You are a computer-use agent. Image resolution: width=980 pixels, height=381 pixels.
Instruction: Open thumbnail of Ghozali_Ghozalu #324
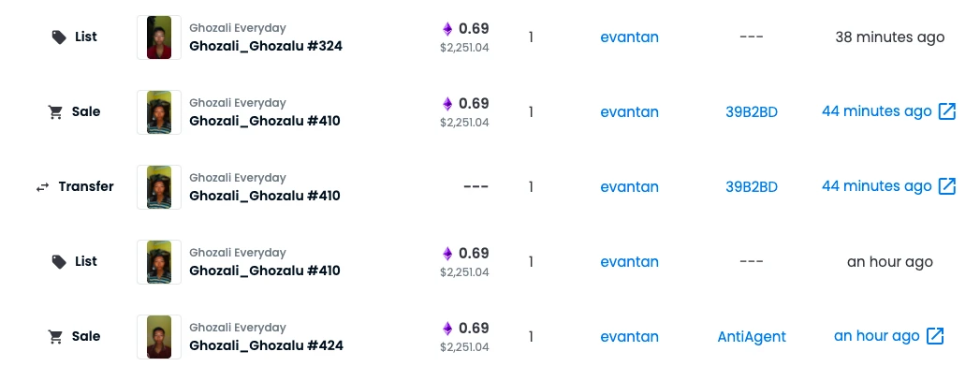click(159, 37)
